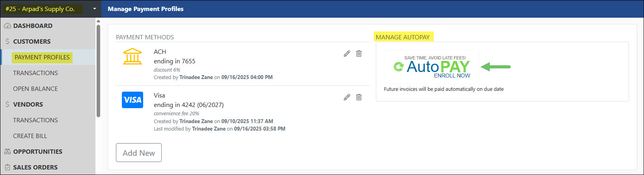The width and height of the screenshot is (644, 175).
Task: Expand the Vendors section in sidebar
Action: coord(28,105)
